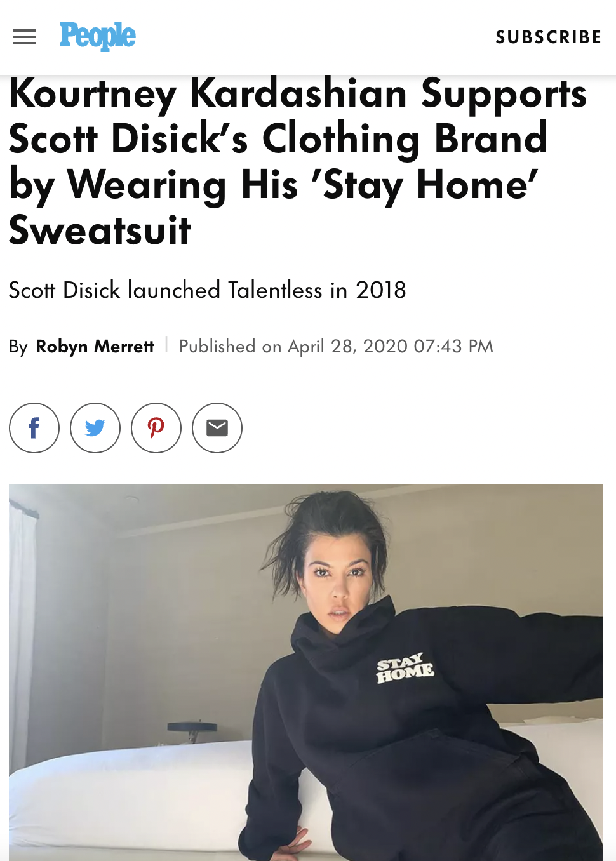Open the hamburger navigation menu
Viewport: 616px width, 861px height.
coord(24,37)
